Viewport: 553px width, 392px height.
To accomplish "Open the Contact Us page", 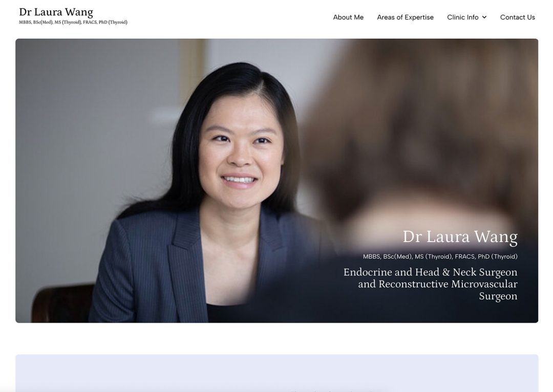I will point(517,17).
